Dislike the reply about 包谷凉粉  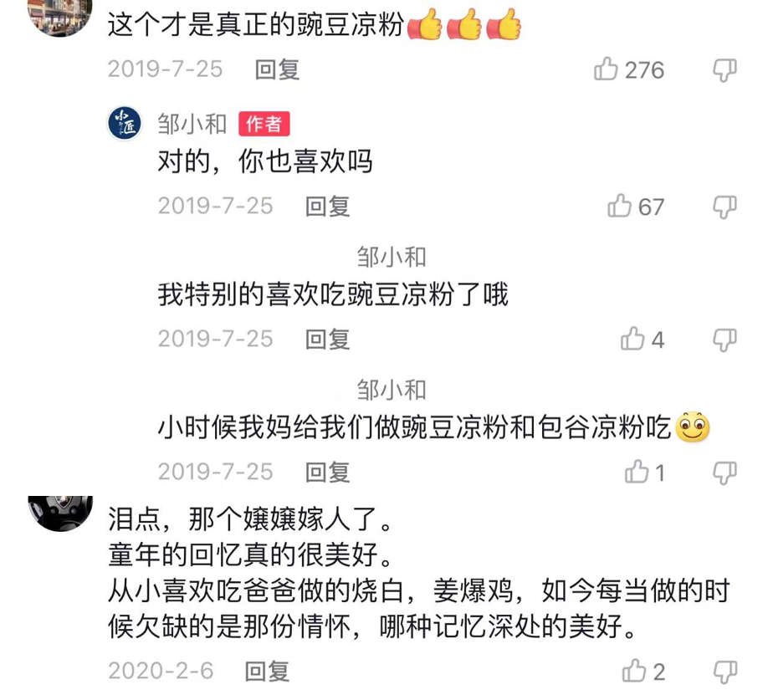(724, 473)
